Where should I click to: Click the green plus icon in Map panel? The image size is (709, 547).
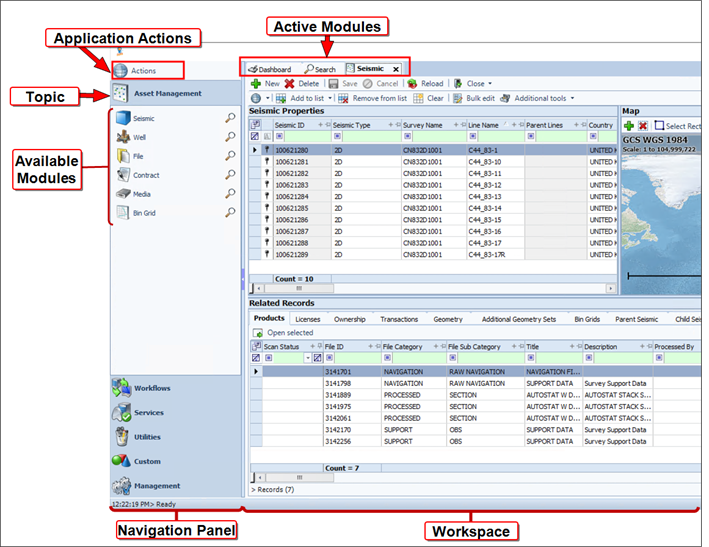click(629, 125)
